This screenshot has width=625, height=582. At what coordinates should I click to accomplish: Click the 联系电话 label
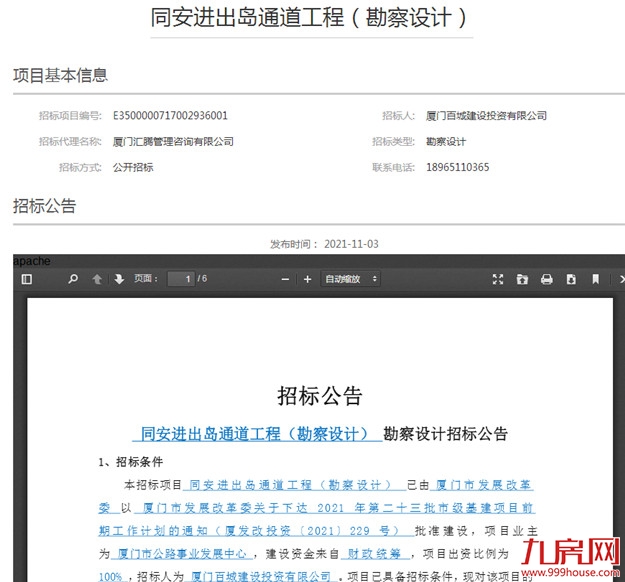393,167
